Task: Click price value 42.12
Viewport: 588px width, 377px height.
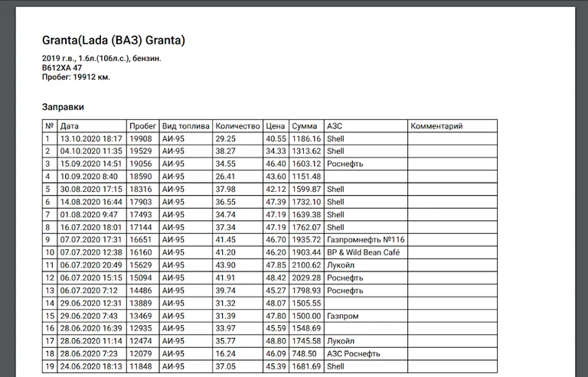Action: point(276,190)
